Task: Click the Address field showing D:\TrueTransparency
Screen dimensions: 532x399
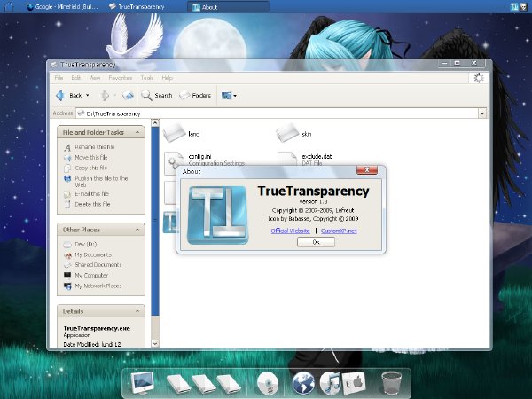Action: [277, 113]
